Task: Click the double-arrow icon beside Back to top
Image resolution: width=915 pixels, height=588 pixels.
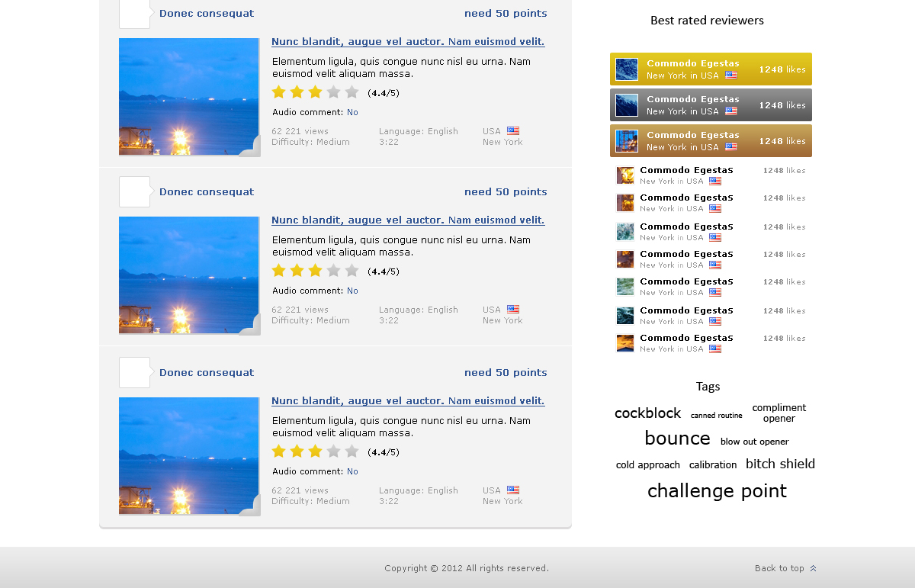Action: [813, 568]
